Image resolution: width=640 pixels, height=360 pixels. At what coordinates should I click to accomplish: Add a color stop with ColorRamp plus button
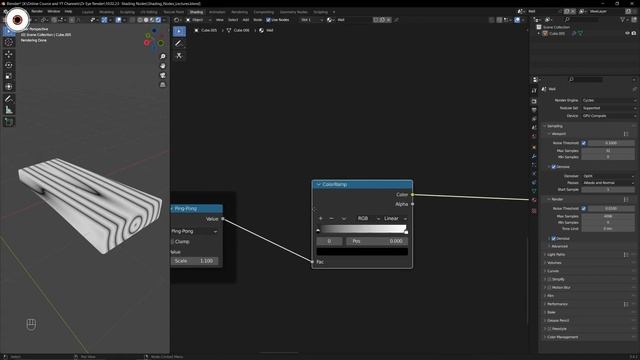[320, 218]
